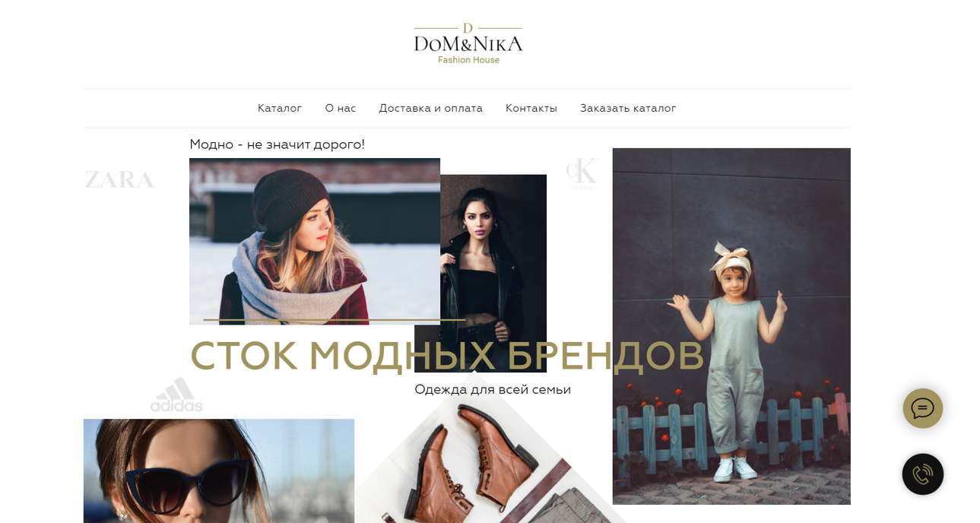
Task: Navigate to Контакты page
Action: (x=531, y=108)
